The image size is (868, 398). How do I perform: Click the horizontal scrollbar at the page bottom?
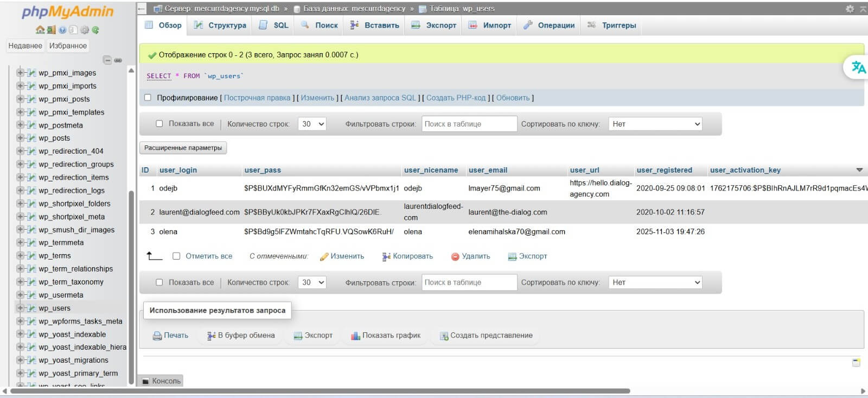pos(320,391)
